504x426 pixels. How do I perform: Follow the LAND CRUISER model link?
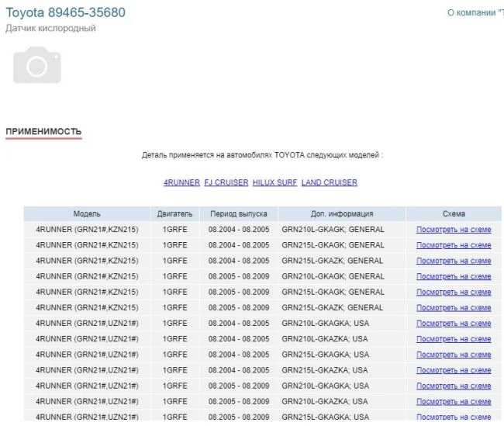tap(330, 183)
